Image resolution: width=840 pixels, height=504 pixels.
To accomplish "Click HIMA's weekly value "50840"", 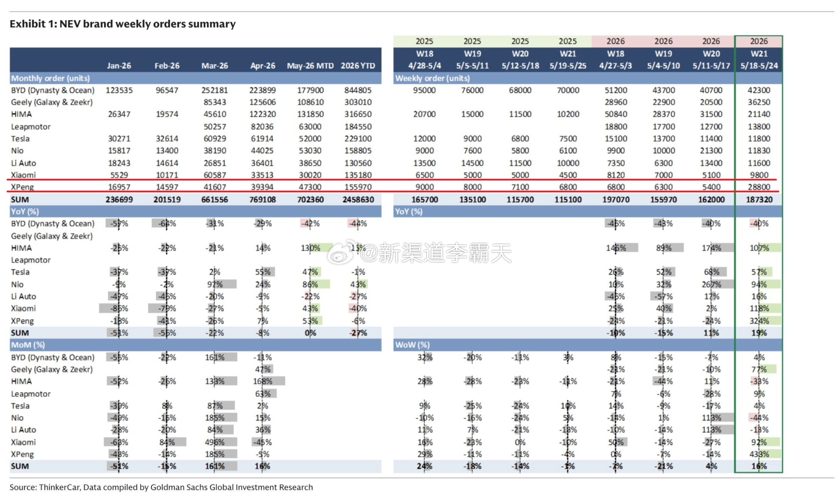I will click(616, 114).
